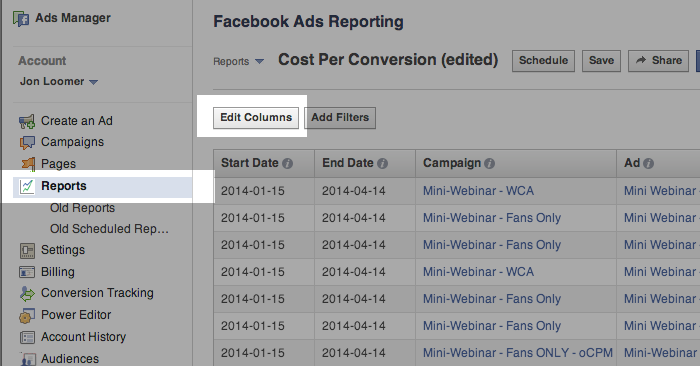The image size is (700, 366).
Task: Click the Share arrow icon
Action: coord(641,60)
